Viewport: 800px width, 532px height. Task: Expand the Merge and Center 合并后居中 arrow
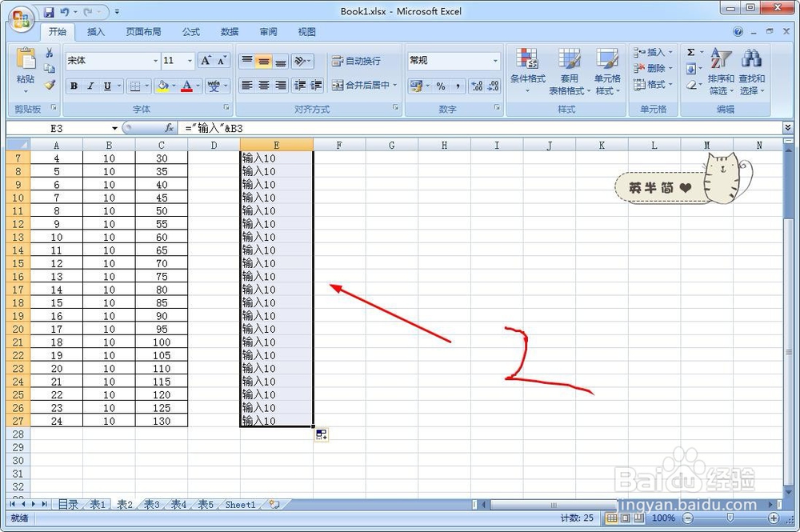(395, 85)
